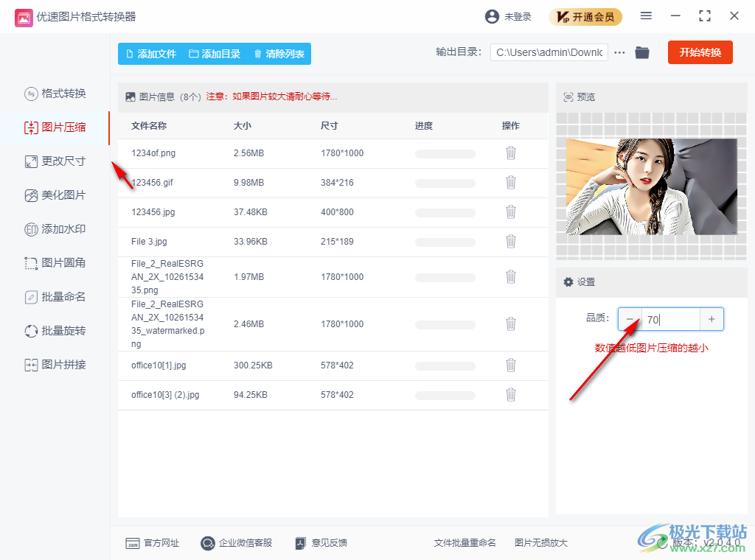Click the 未登录 login text
755x560 pixels.
[x=518, y=17]
